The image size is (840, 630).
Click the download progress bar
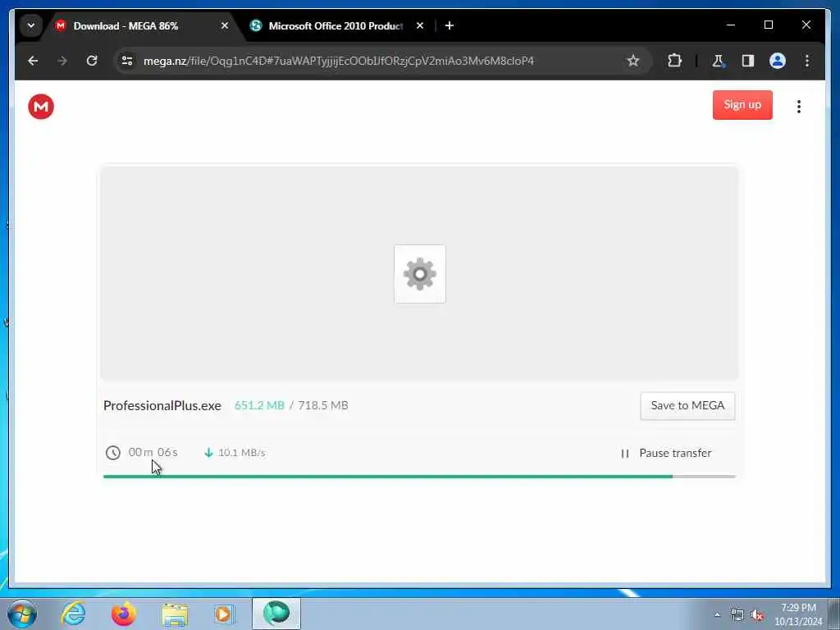tap(419, 477)
